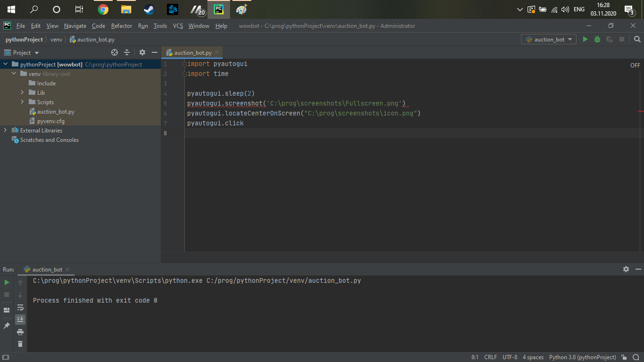Open the VCS menu

(x=178, y=26)
